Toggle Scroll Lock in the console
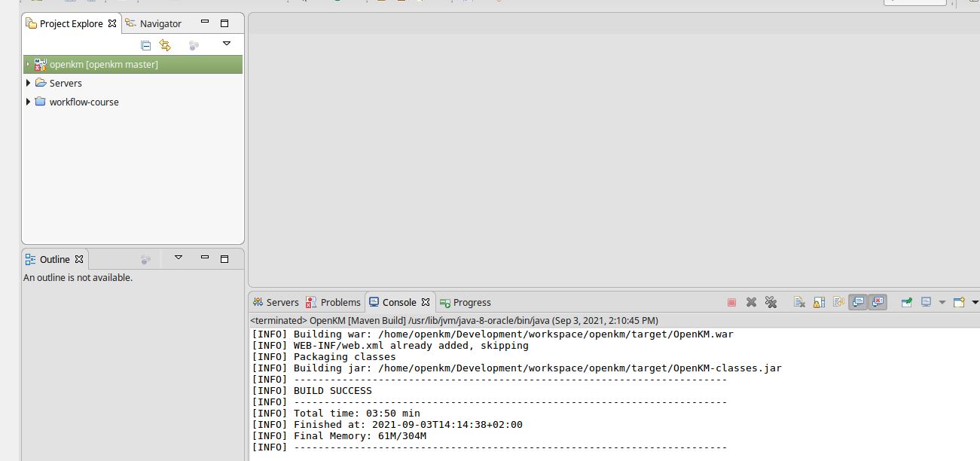Image resolution: width=980 pixels, height=461 pixels. click(819, 302)
